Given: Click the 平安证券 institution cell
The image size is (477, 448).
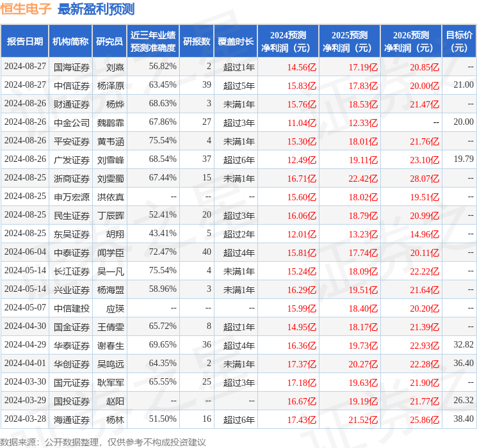Looking at the screenshot, I should click(72, 141).
